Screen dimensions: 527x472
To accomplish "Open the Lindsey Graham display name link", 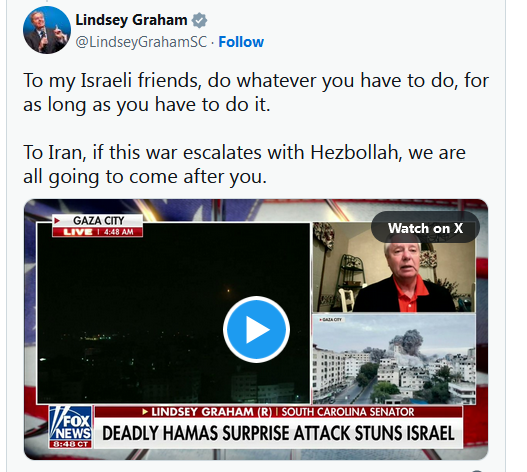I will tap(131, 20).
